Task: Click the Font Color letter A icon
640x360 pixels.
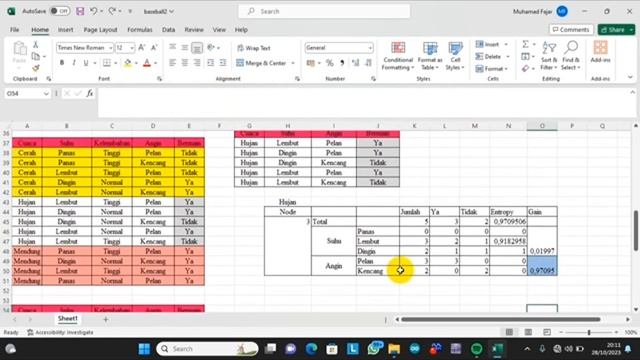Action: 147,63
